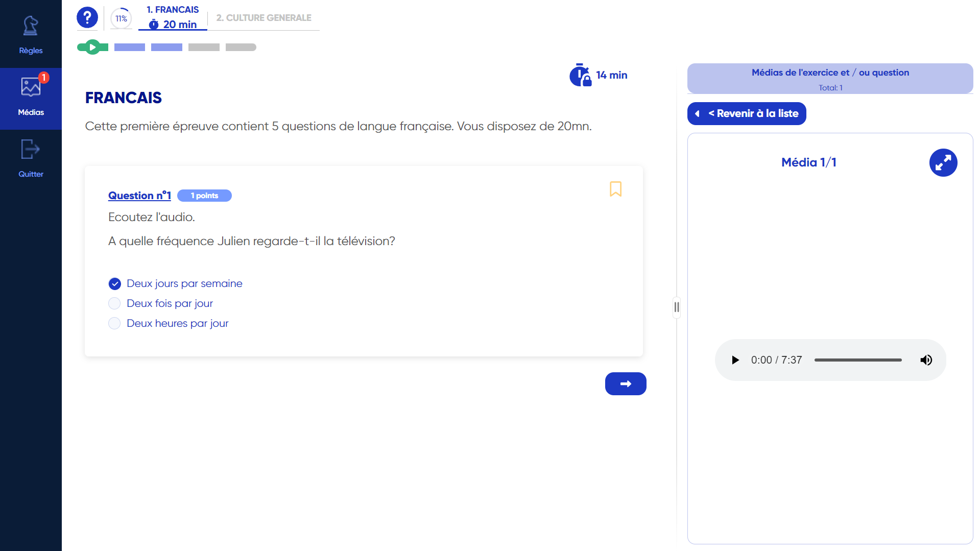Open the Règles sidebar section
The height and width of the screenshot is (551, 980).
click(x=30, y=33)
